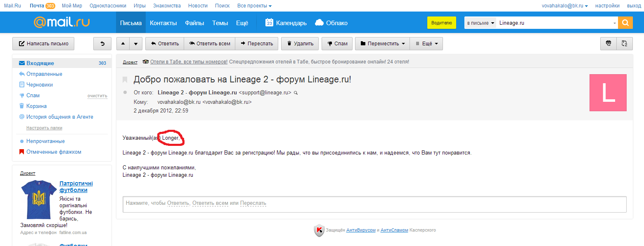
Task: Click the quick reply text box
Action: [x=374, y=204]
